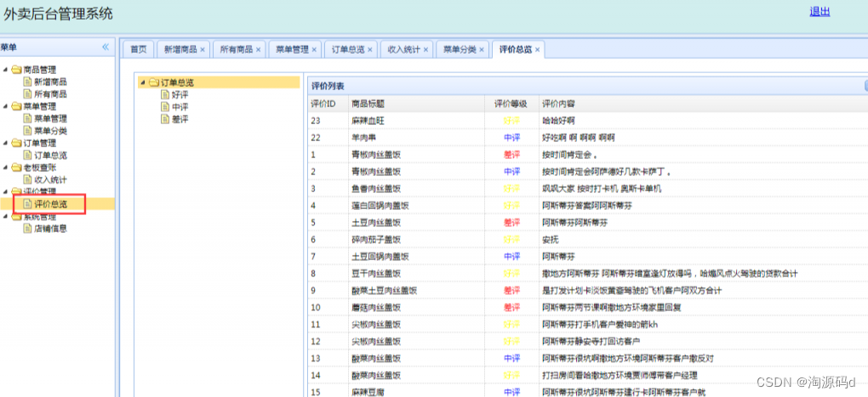Viewport: 868px width, 397px height.
Task: Click the 评价内容 column header
Action: click(703, 104)
